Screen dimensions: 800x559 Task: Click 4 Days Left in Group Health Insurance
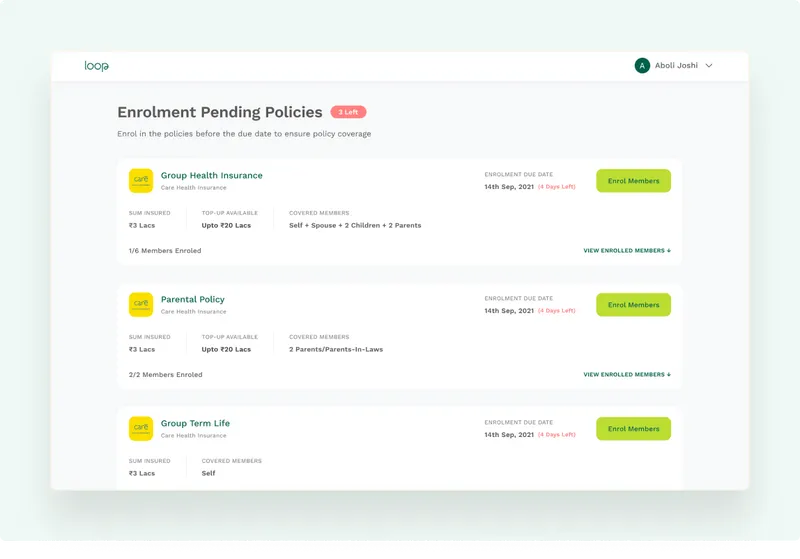coord(557,187)
